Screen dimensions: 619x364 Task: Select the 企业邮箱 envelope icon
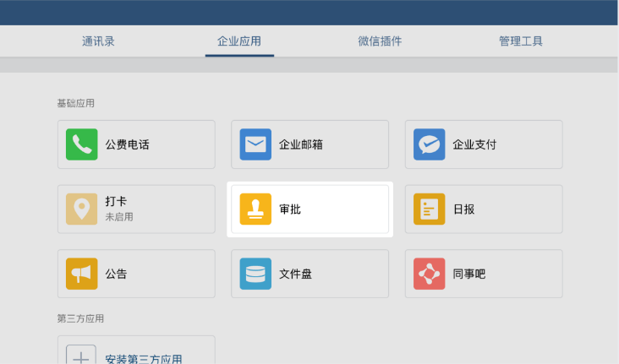coord(255,144)
